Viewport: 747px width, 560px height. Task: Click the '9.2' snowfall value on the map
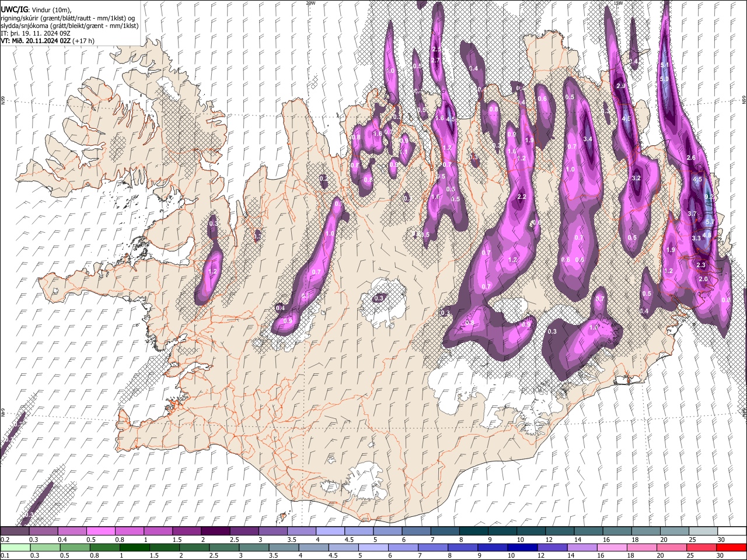(x=709, y=197)
